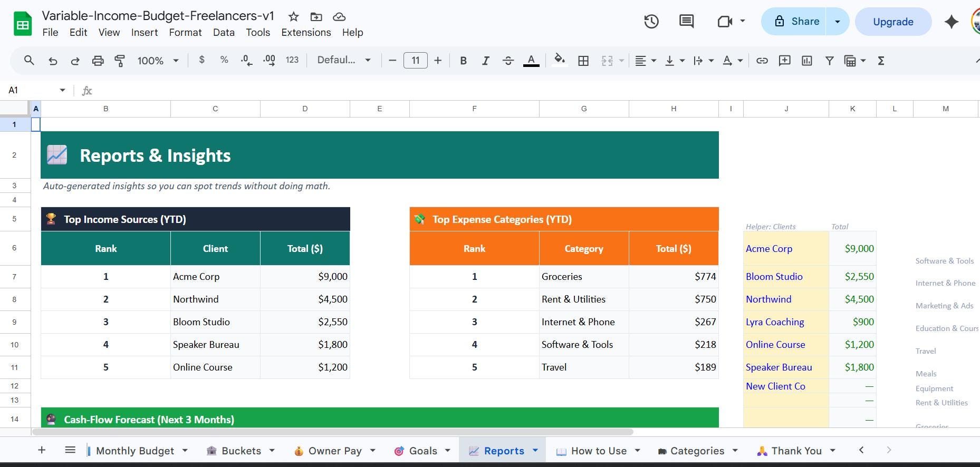Insert a link
This screenshot has height=467, width=980.
coord(762,61)
